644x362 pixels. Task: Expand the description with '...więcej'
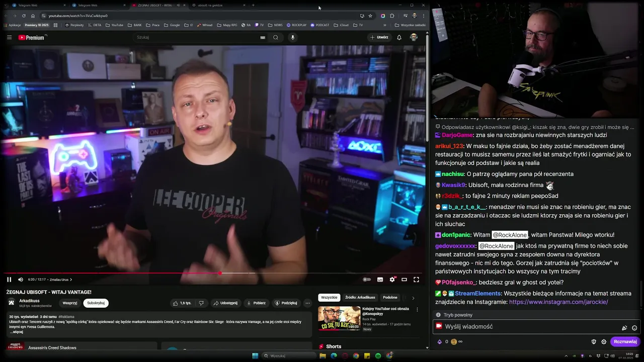(x=16, y=332)
